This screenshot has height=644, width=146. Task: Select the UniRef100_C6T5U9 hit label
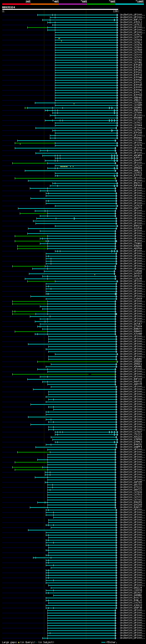coord(131,50)
